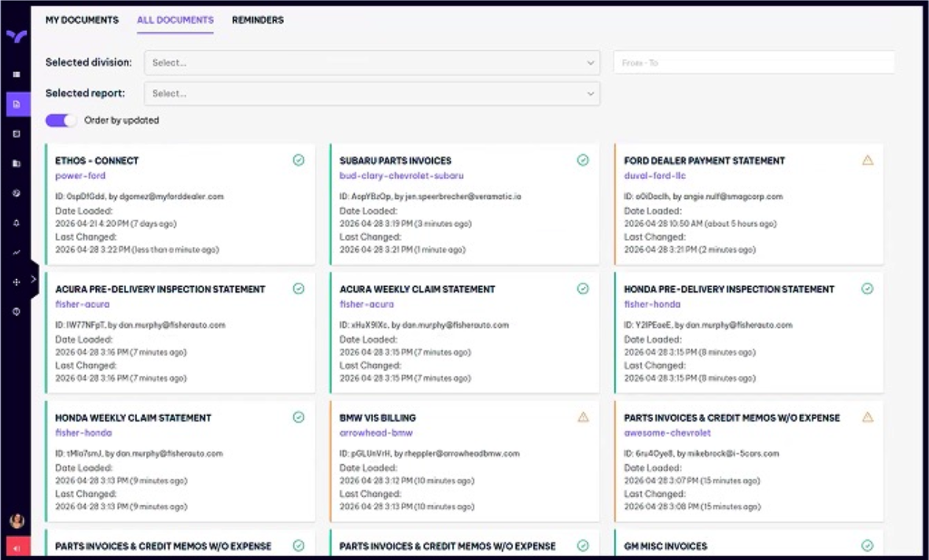Screen dimensions: 929x560
Task: Click the ID line with mikebrock@i-5cars.com
Action: [701, 454]
